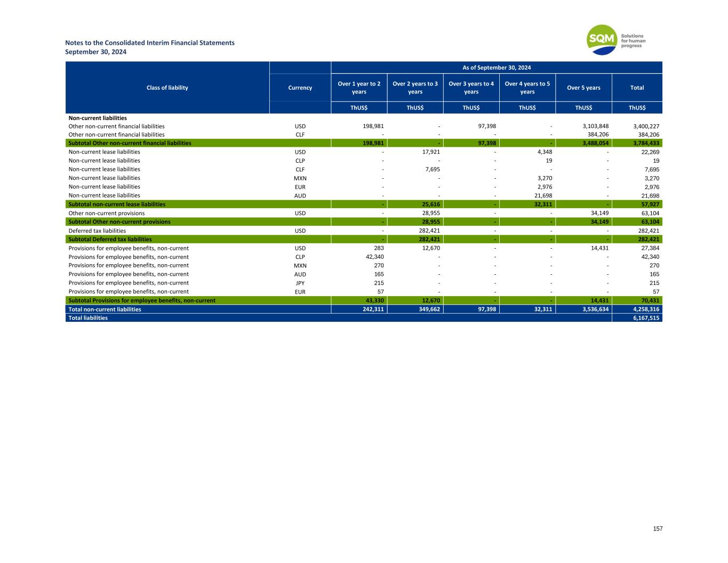
Task: Select the 'Non-current liabilities' section heading
Action: 98,118
